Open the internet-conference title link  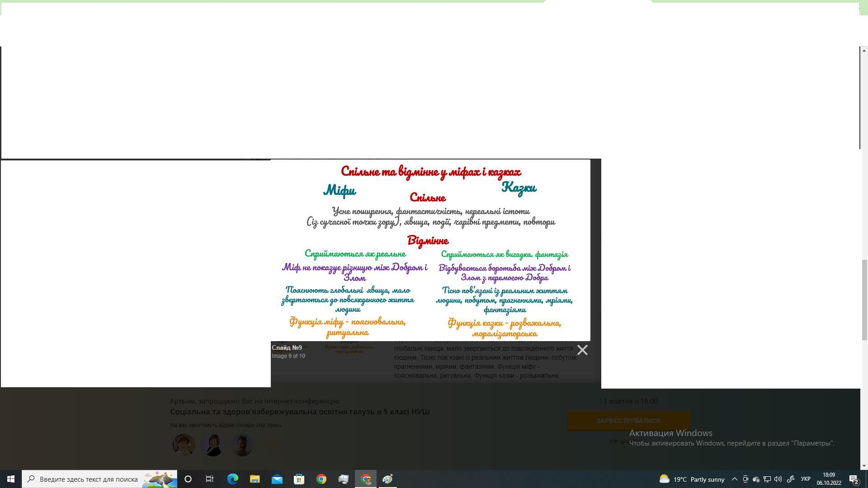click(x=300, y=412)
